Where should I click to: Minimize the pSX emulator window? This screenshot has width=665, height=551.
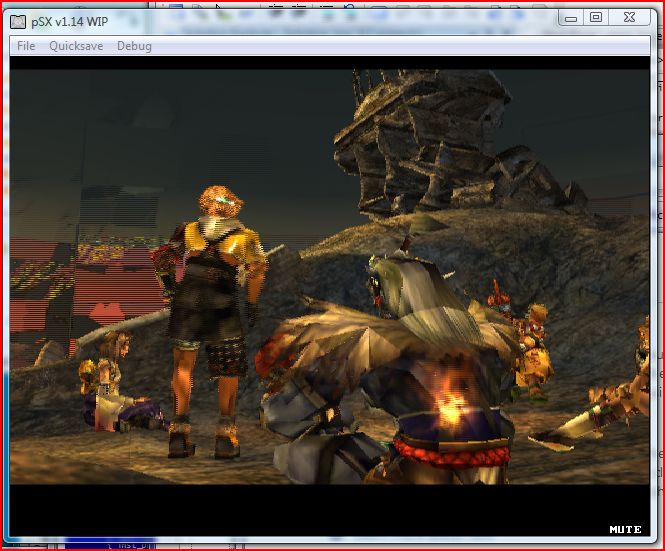[x=571, y=18]
